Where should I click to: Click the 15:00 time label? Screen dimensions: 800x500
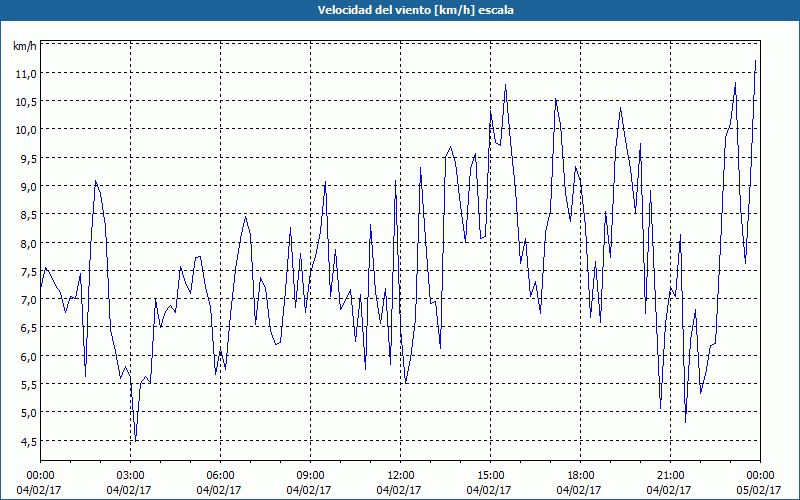click(x=490, y=476)
